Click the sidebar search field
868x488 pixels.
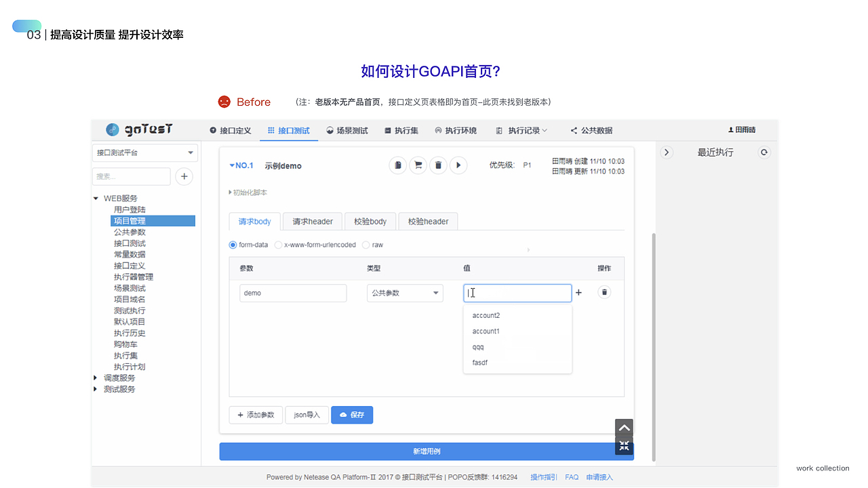point(132,176)
